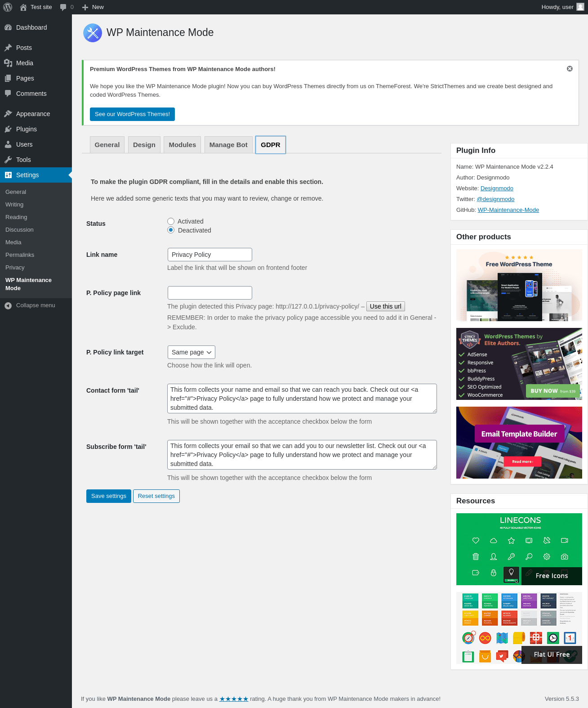Click Howdy, user account menu
Screen dimensions: 588x708
(562, 7)
